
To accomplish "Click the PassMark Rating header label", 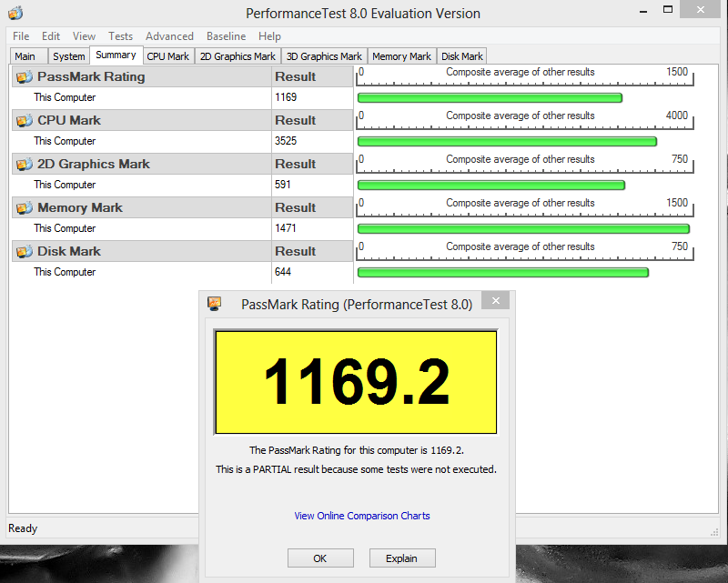I will [x=91, y=76].
